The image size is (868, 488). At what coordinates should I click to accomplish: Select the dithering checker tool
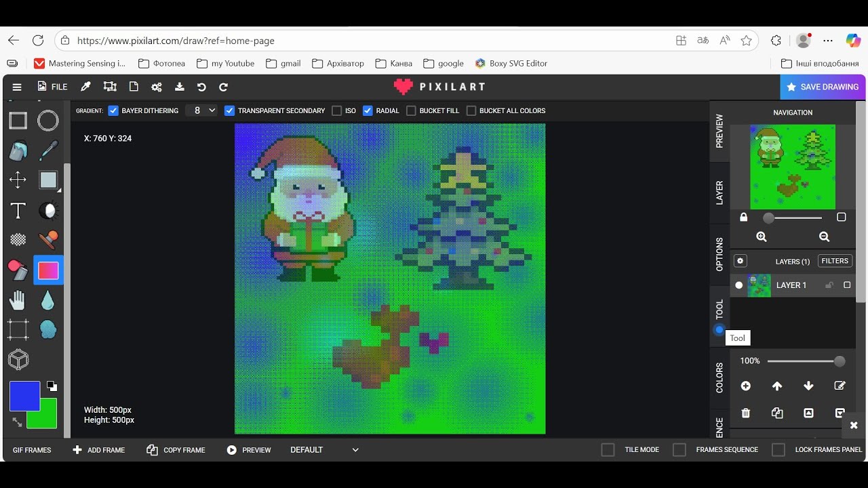pos(18,239)
